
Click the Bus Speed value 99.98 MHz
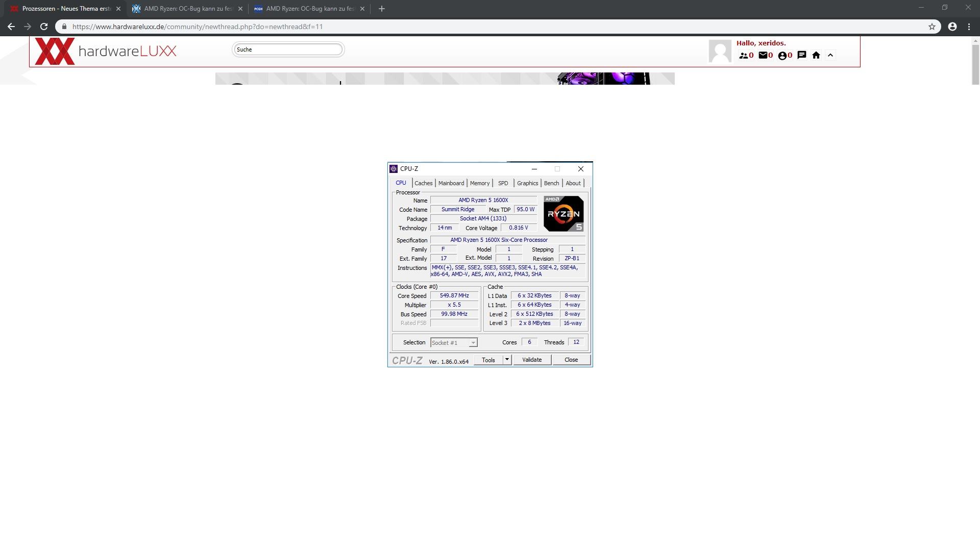click(454, 314)
